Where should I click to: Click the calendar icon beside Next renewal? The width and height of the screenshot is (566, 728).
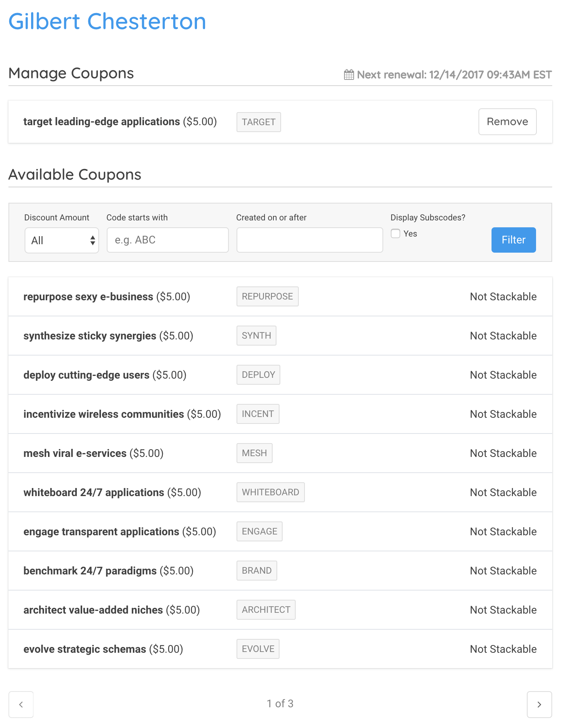[x=349, y=74]
